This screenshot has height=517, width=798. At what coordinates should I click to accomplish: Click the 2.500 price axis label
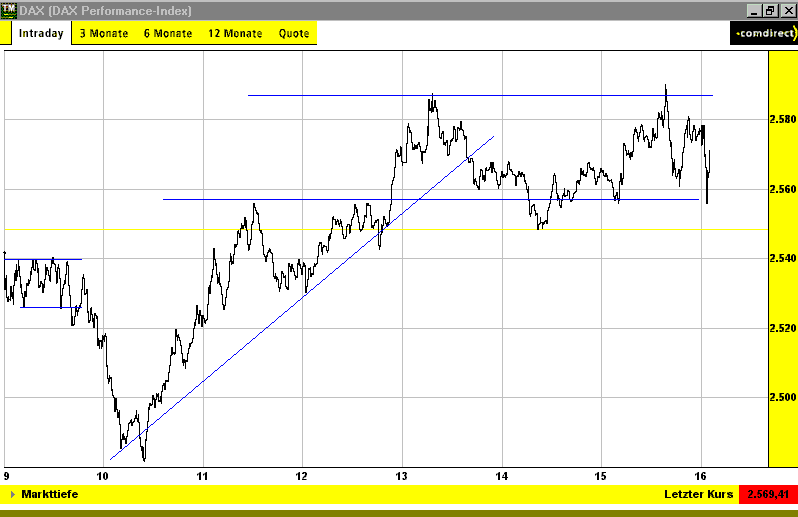pyautogui.click(x=783, y=397)
